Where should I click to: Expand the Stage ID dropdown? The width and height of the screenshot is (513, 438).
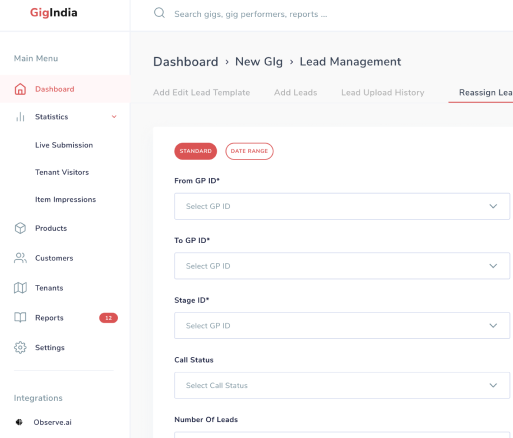click(x=342, y=326)
